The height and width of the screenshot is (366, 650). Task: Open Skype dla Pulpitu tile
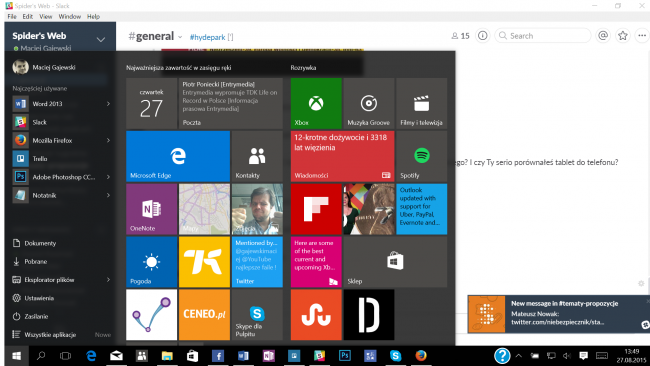pyautogui.click(x=257, y=315)
